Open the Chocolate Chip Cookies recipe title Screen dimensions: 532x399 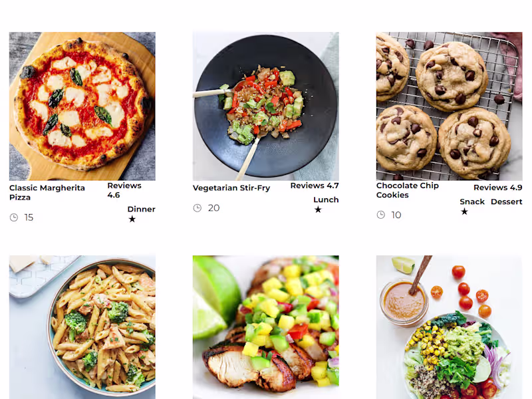pos(408,190)
